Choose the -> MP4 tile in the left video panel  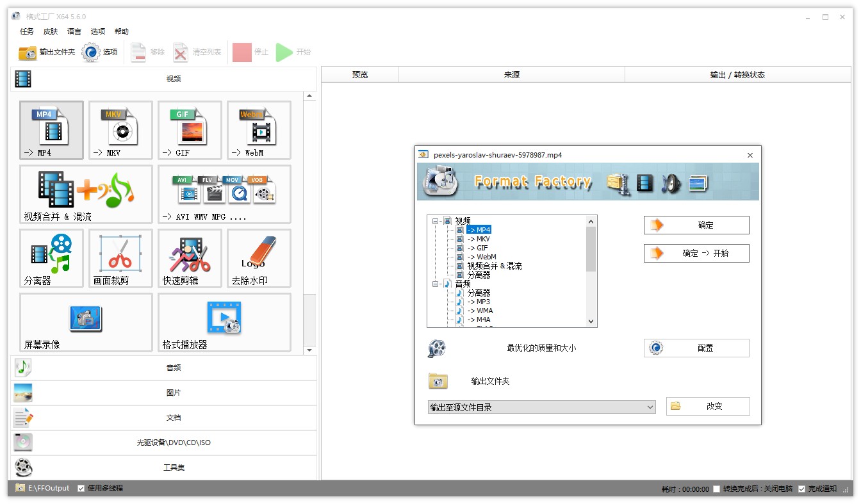[x=51, y=130]
